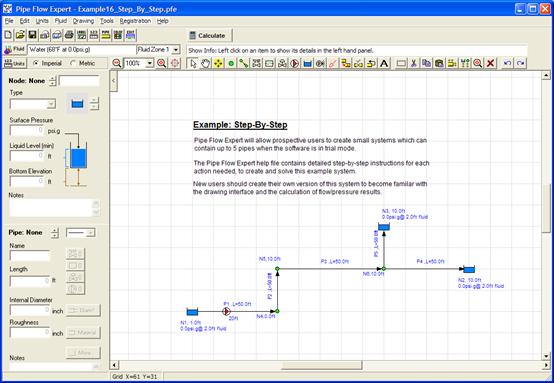This screenshot has width=554, height=383.
Task: Save the system with floppy icon
Action: [x=33, y=35]
